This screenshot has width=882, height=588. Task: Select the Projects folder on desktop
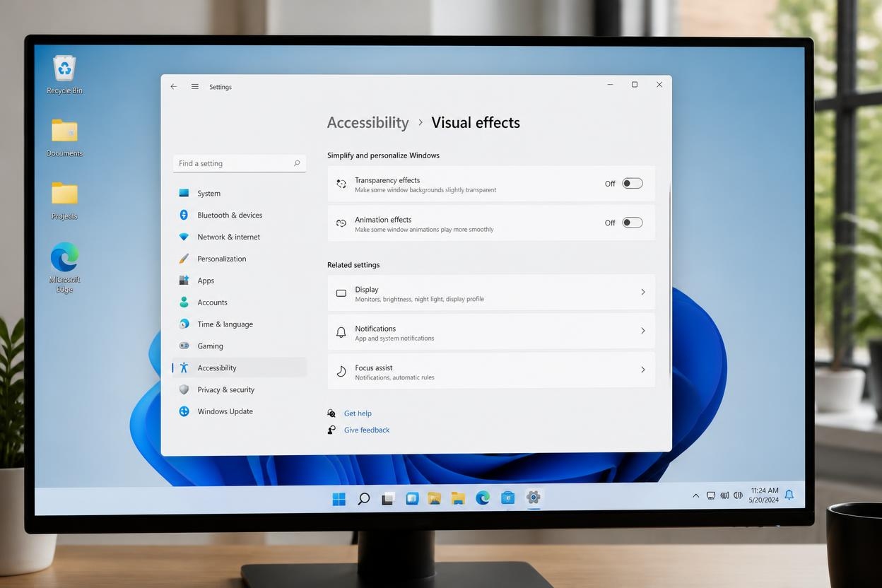[64, 201]
